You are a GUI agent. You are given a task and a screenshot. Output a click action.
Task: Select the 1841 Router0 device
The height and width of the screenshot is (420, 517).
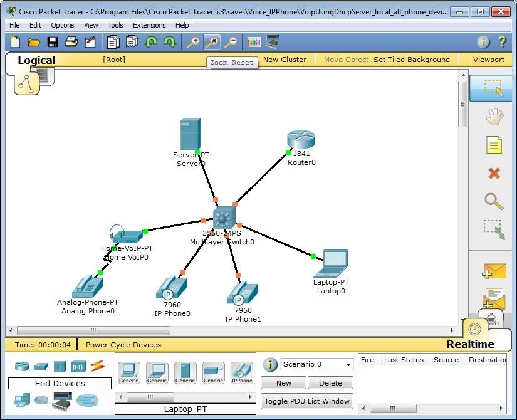[301, 139]
